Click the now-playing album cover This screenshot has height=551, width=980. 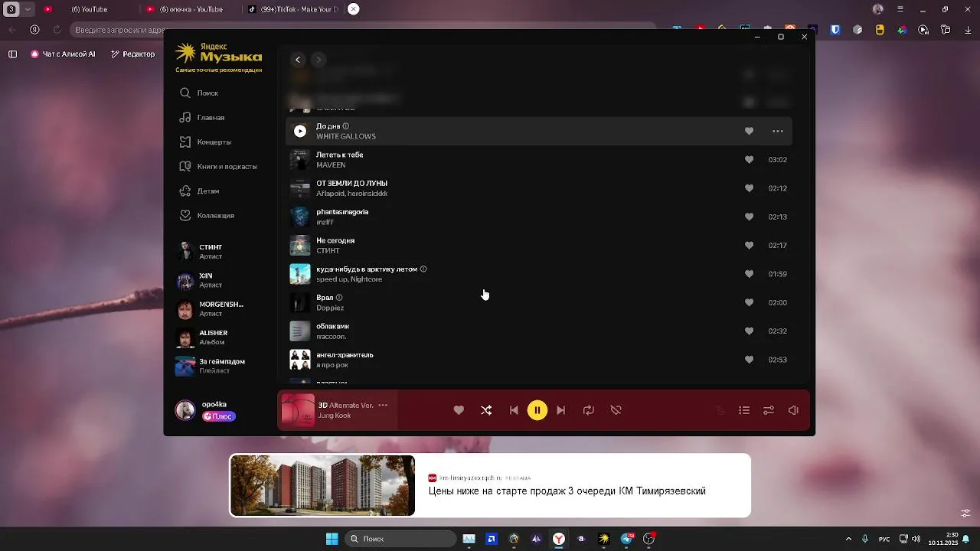[x=298, y=410]
